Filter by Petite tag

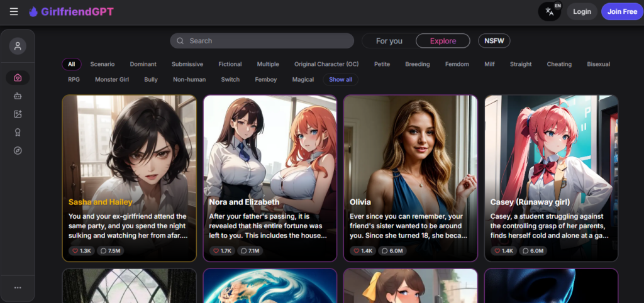382,64
